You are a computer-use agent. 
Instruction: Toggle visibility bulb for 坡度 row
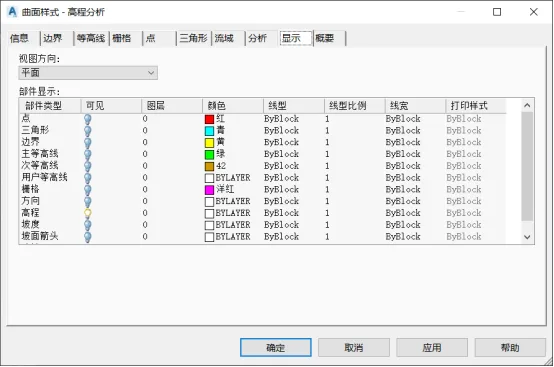click(x=88, y=225)
